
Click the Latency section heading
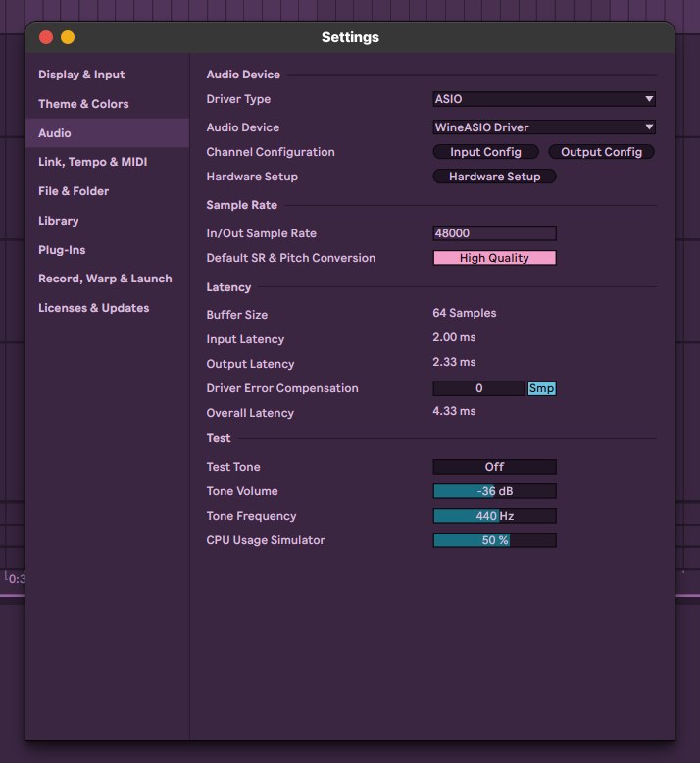tap(228, 287)
